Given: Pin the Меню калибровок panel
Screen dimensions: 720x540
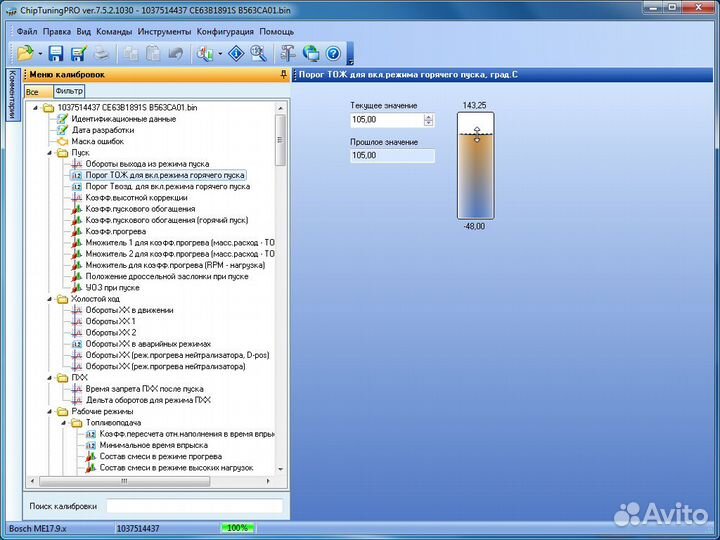Looking at the screenshot, I should 284,75.
